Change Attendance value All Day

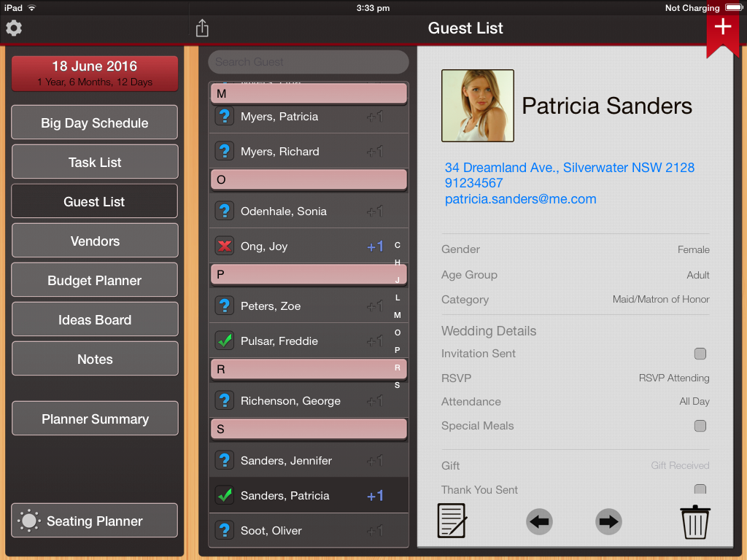(x=694, y=402)
